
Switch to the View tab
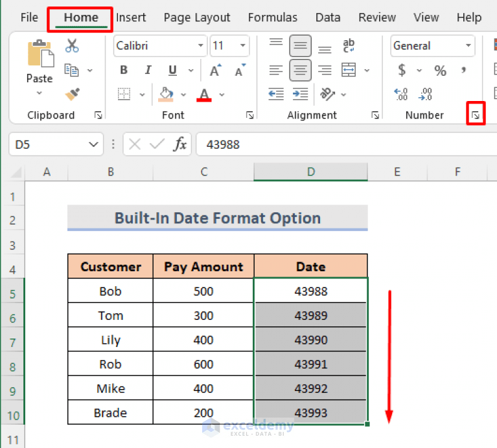[x=426, y=17]
